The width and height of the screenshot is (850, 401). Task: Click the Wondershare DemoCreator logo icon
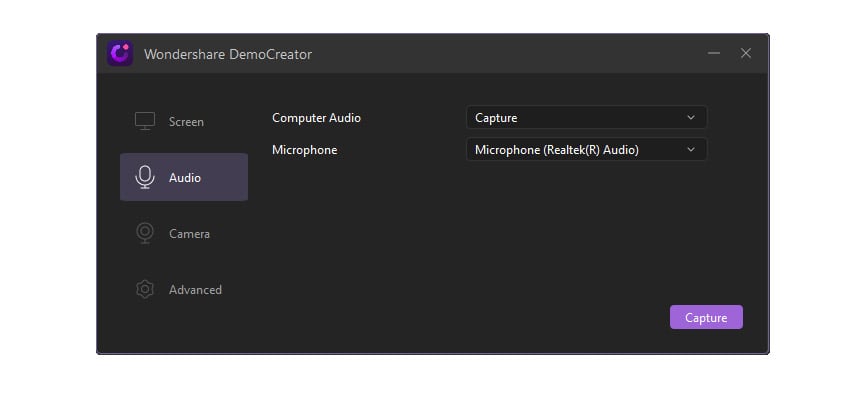(x=120, y=54)
